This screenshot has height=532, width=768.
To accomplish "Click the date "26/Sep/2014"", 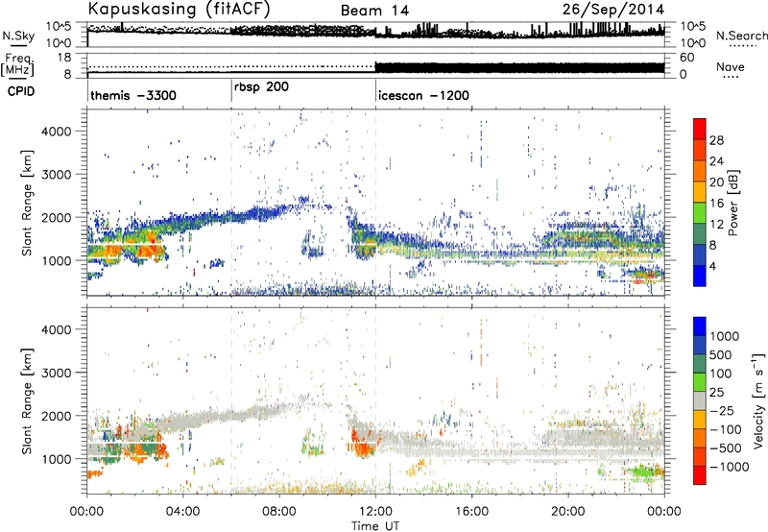I will coord(613,10).
